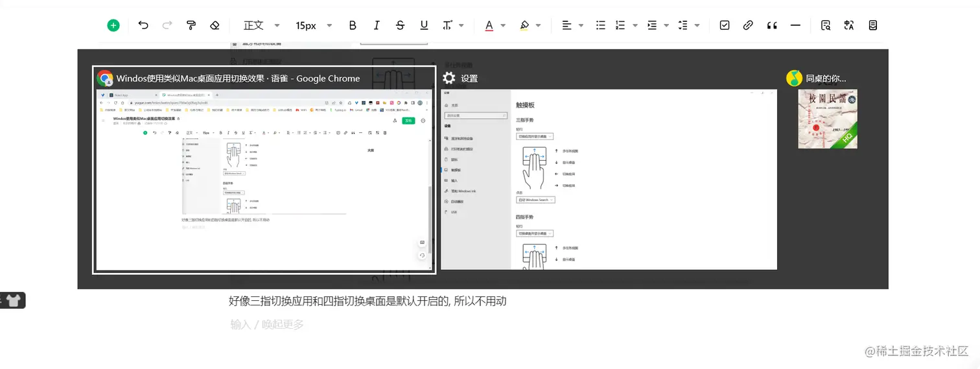This screenshot has height=369, width=980.
Task: Click the shirt theme icon at left edge
Action: pyautogui.click(x=13, y=300)
